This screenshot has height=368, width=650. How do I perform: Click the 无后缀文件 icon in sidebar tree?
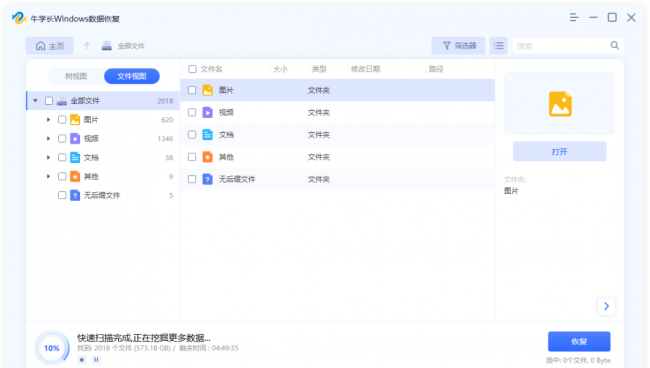(x=75, y=195)
